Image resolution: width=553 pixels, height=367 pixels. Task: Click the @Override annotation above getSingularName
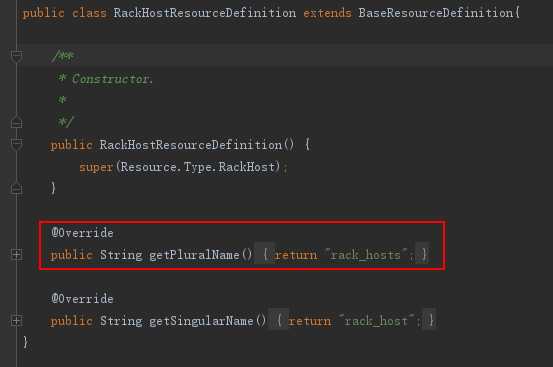(x=83, y=299)
